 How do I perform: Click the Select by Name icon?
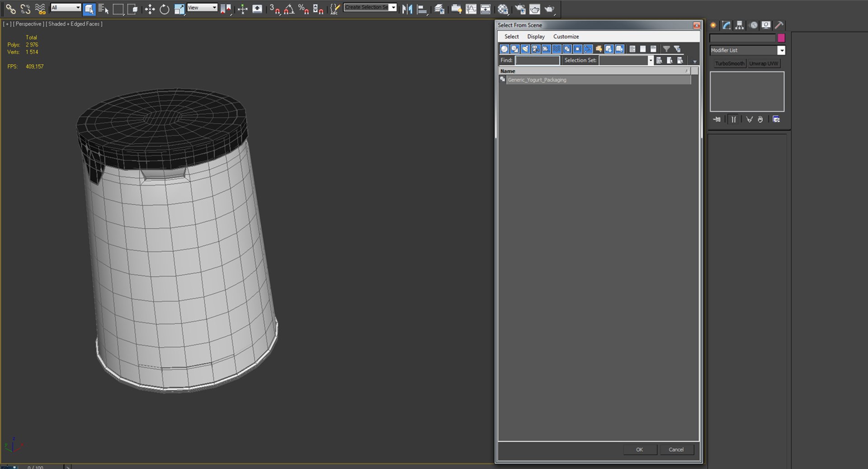tap(103, 9)
